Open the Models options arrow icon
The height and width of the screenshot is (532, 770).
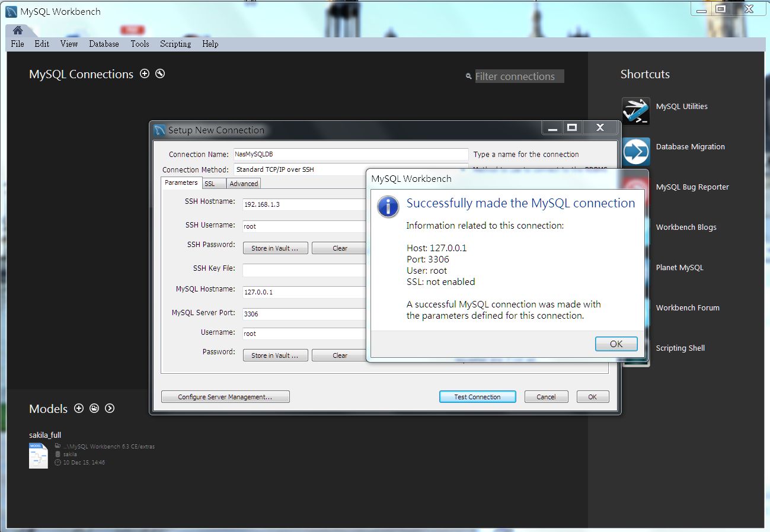point(110,408)
